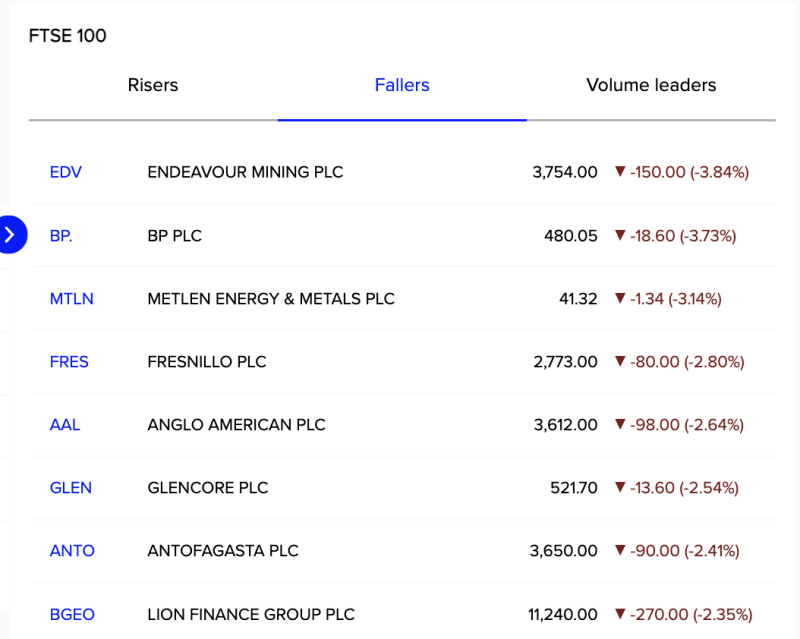Viewport: 800px width, 639px height.
Task: Click the 41.32 price value
Action: [578, 299]
